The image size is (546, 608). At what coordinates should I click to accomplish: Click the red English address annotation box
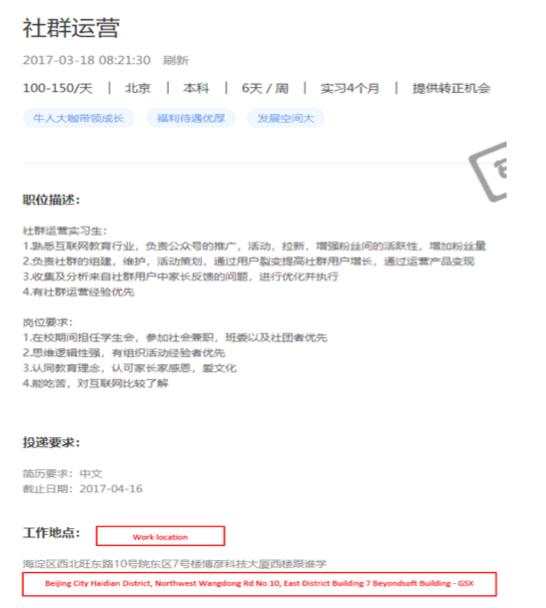259,584
